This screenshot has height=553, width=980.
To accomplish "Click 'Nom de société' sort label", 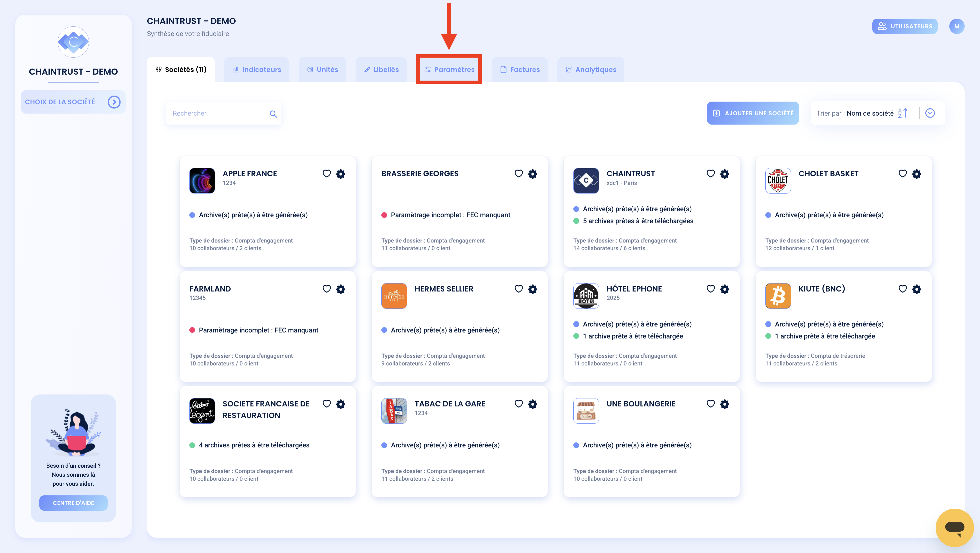I will [x=870, y=113].
